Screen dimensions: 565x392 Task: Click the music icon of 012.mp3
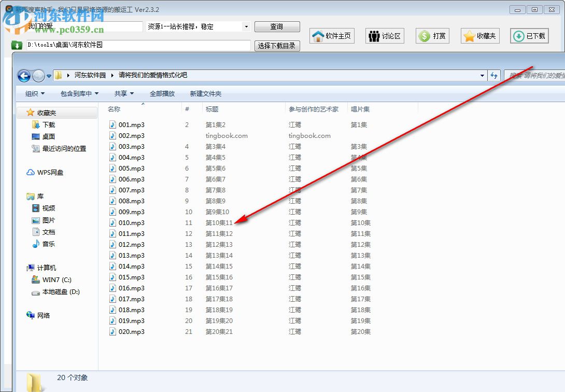pyautogui.click(x=113, y=244)
